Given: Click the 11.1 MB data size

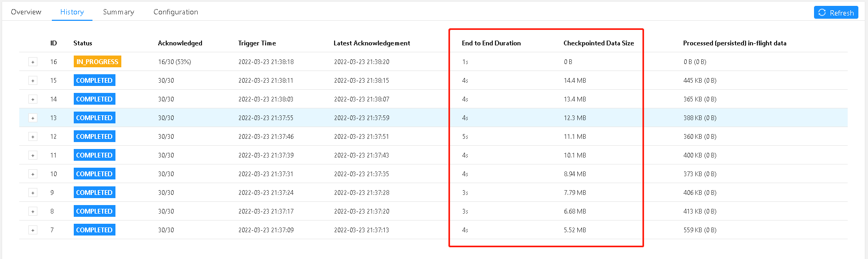Looking at the screenshot, I should 575,137.
